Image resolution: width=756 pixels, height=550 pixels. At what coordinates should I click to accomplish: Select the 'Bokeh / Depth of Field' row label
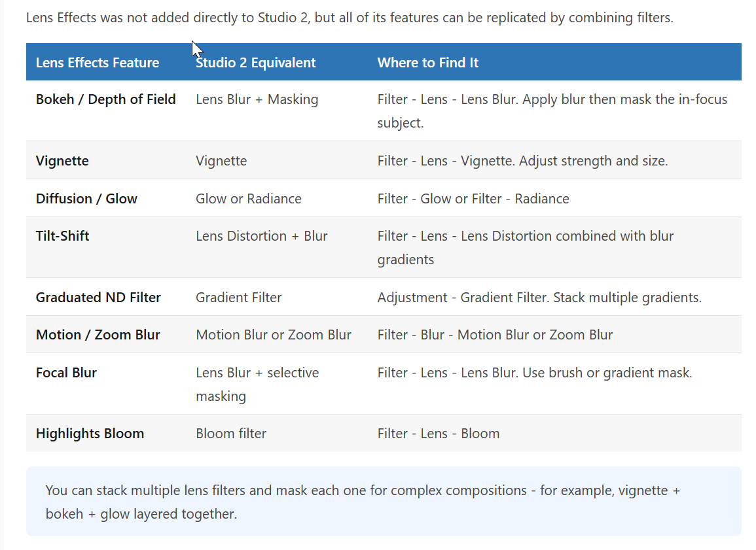(x=105, y=99)
